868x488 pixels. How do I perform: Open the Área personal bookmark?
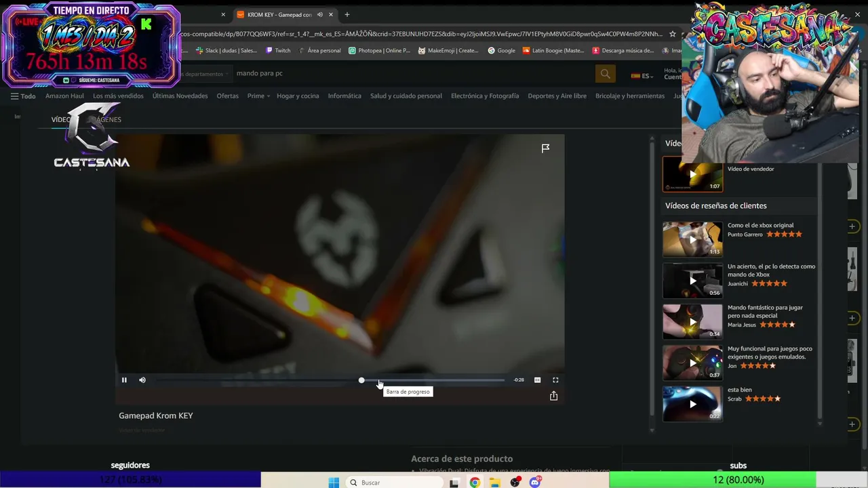point(319,50)
